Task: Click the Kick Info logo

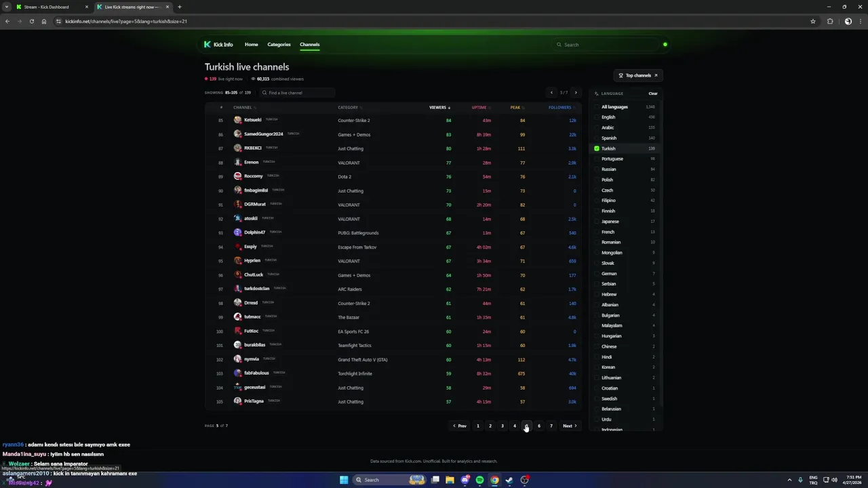Action: 218,45
